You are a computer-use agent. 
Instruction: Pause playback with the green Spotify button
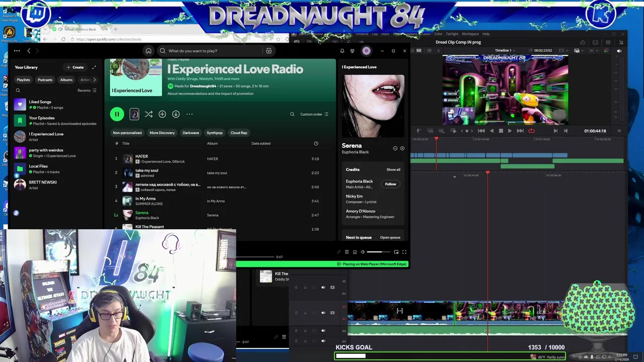(x=117, y=114)
